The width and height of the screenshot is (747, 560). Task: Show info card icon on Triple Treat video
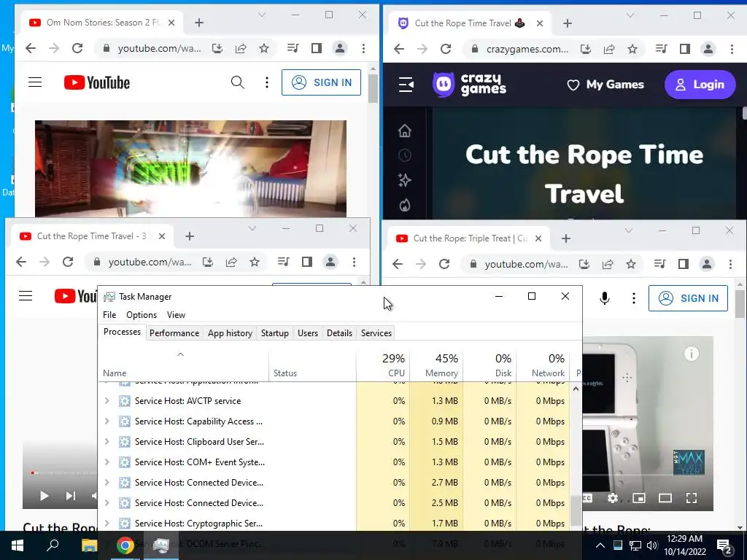[x=692, y=354]
